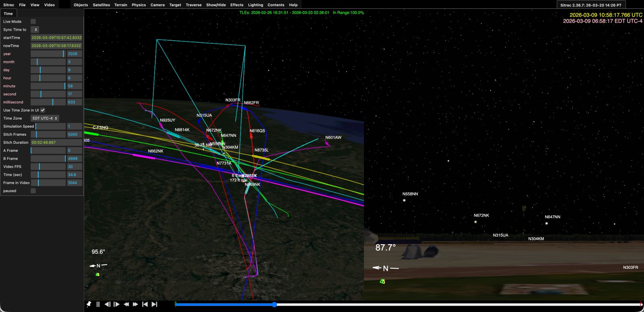Click the startTime input field
The image size is (644, 312).
(x=56, y=38)
